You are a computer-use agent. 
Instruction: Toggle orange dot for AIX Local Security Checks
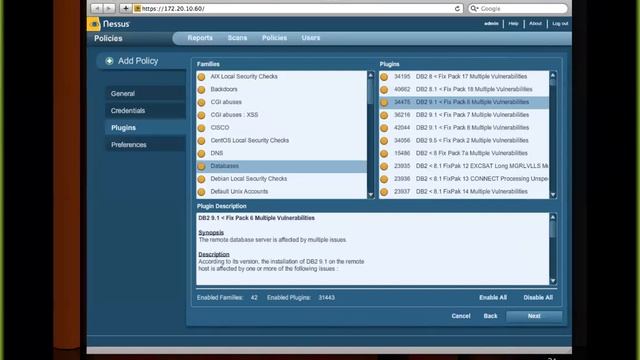coord(201,77)
